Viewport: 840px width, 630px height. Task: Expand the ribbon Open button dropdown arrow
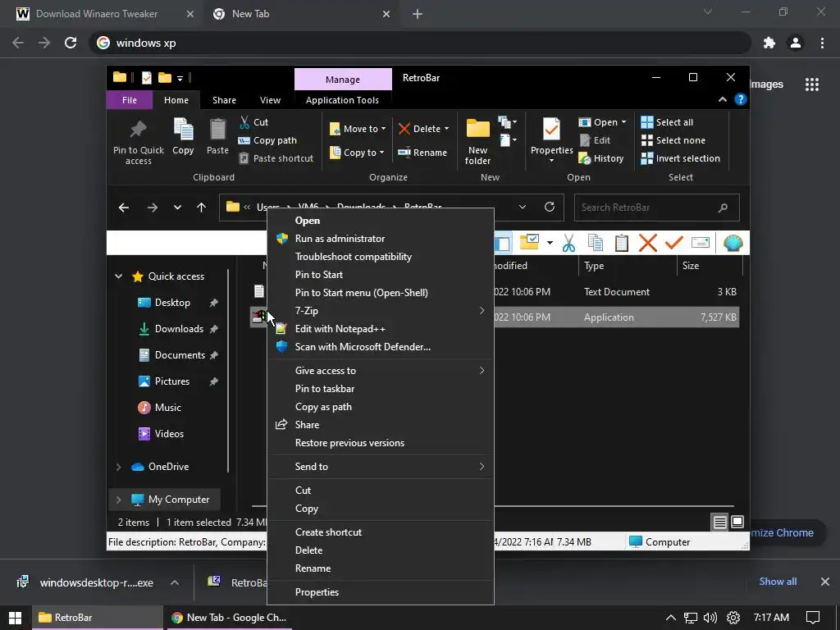[623, 122]
